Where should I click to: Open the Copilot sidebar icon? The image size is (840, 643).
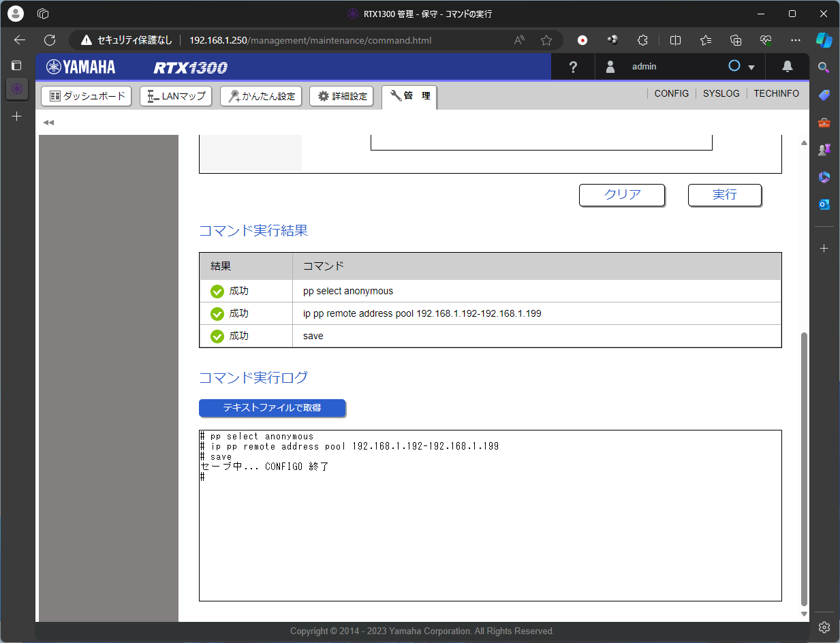(x=824, y=40)
